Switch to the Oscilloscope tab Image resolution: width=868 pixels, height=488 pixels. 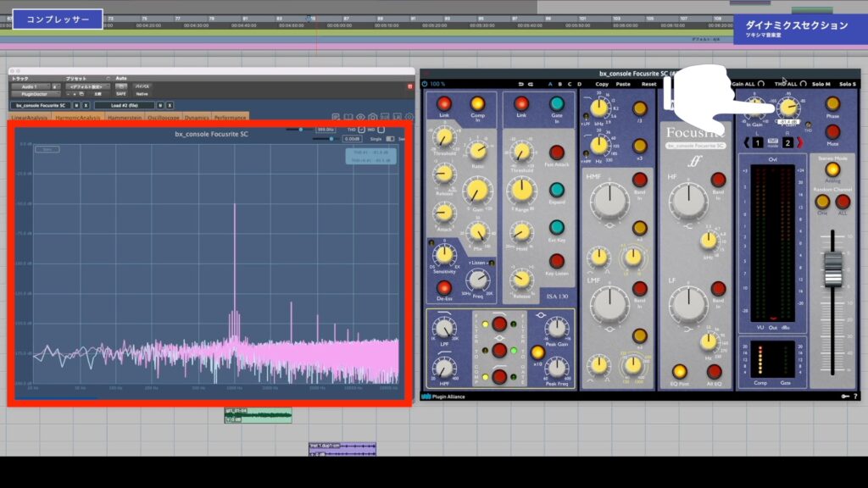pos(164,117)
